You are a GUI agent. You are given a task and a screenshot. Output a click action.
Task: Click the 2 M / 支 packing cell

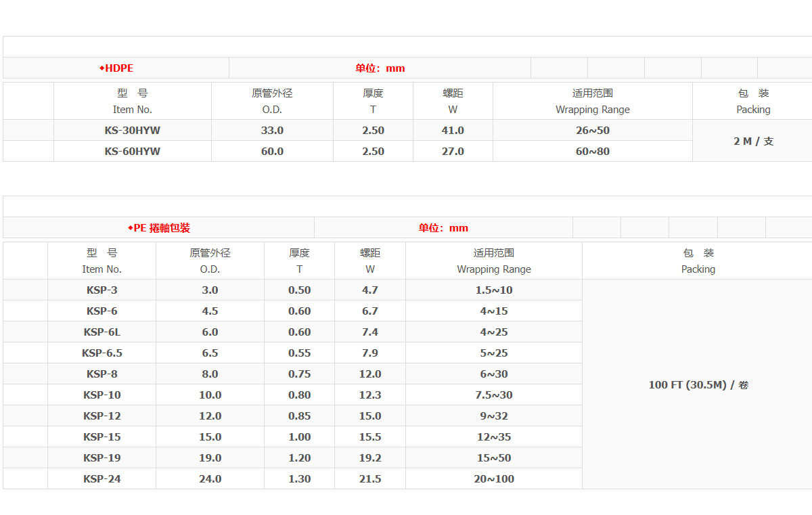[753, 141]
